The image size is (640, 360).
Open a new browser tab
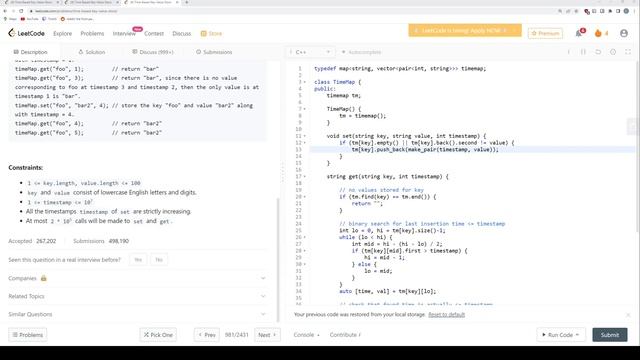pos(187,2)
